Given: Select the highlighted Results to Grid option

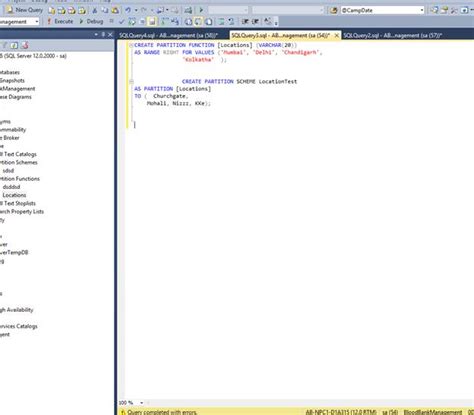Looking at the screenshot, I should [198, 22].
